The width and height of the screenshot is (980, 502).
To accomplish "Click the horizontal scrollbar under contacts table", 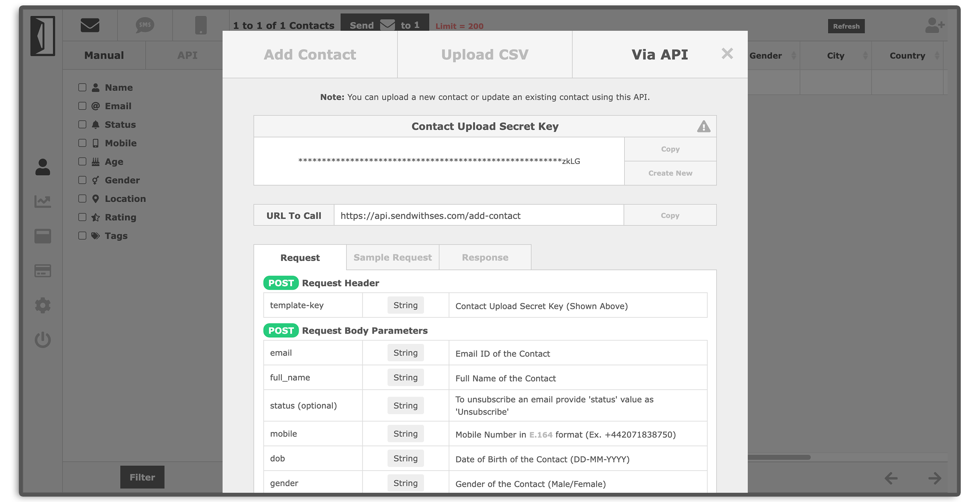I will [779, 457].
